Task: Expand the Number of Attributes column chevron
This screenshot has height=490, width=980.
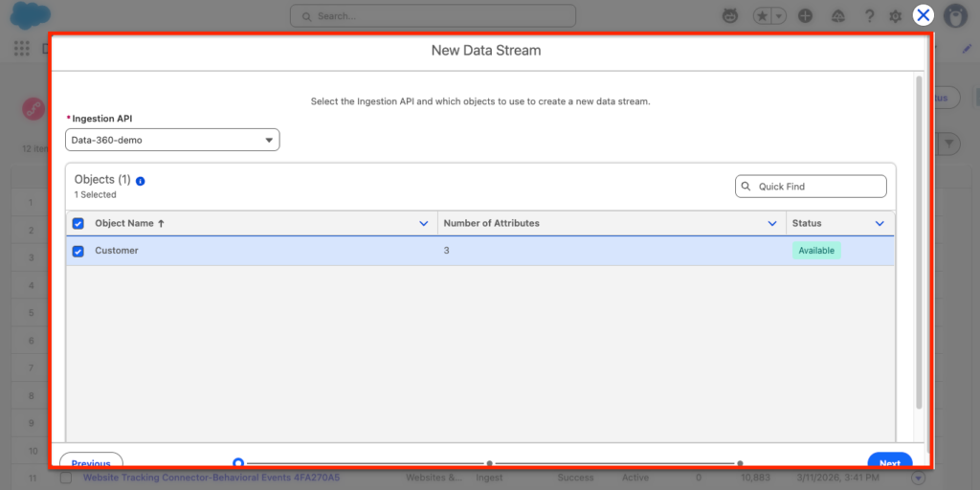Action: [x=772, y=224]
